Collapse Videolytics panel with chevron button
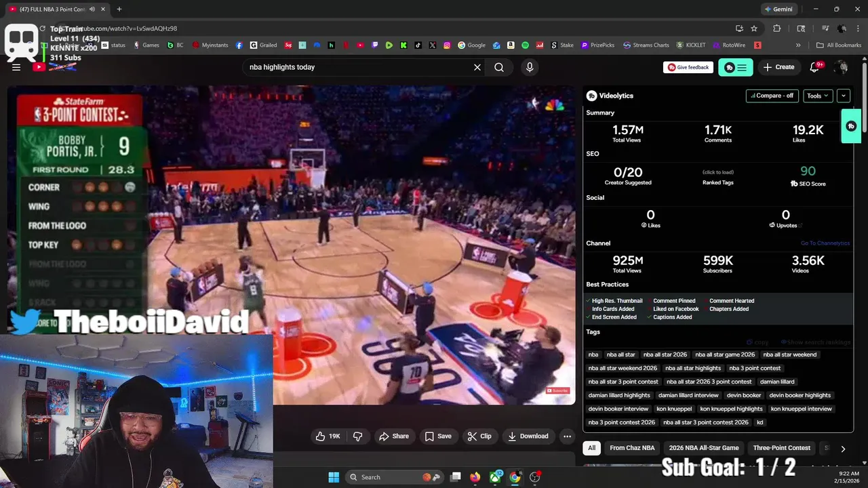The height and width of the screenshot is (488, 868). [843, 96]
